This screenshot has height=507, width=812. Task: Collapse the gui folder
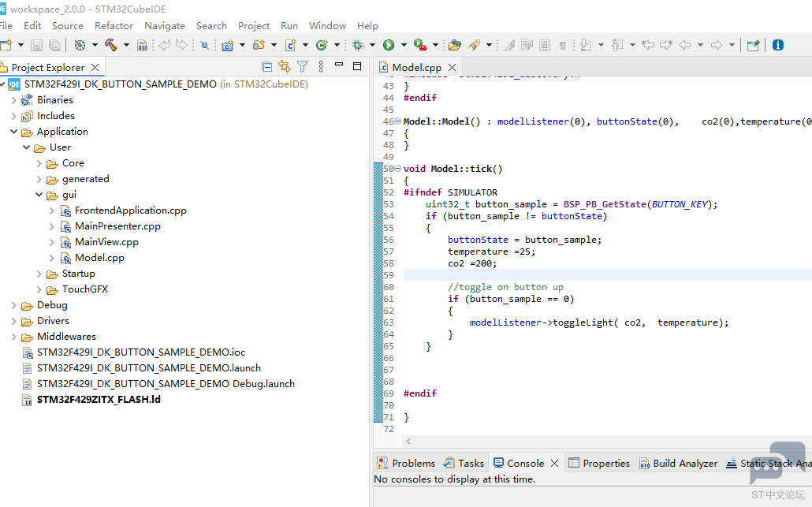pyautogui.click(x=39, y=195)
